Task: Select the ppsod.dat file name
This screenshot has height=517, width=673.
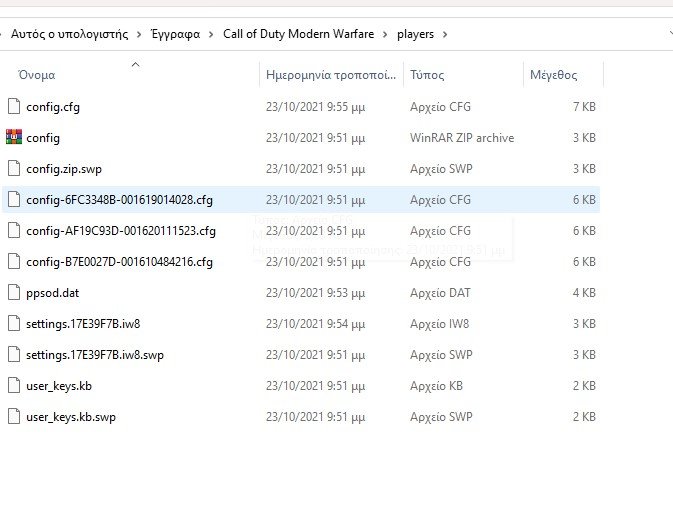Action: [52, 293]
